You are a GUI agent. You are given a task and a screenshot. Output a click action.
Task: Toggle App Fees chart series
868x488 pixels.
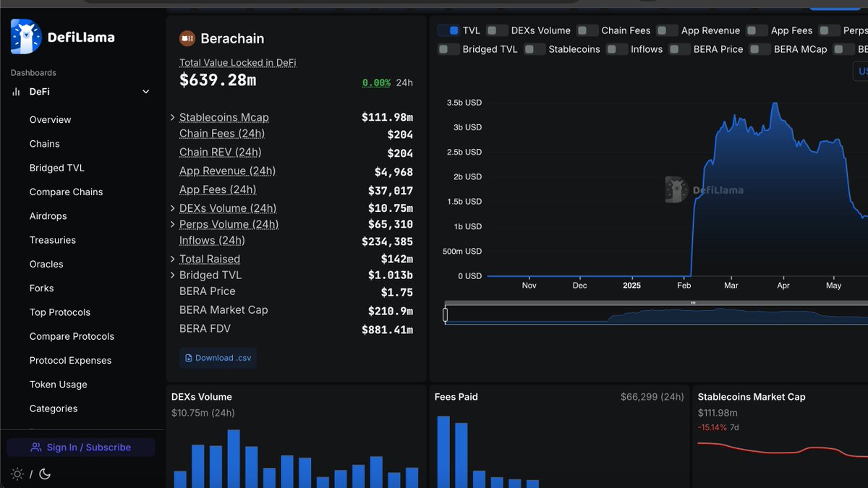[x=757, y=30]
